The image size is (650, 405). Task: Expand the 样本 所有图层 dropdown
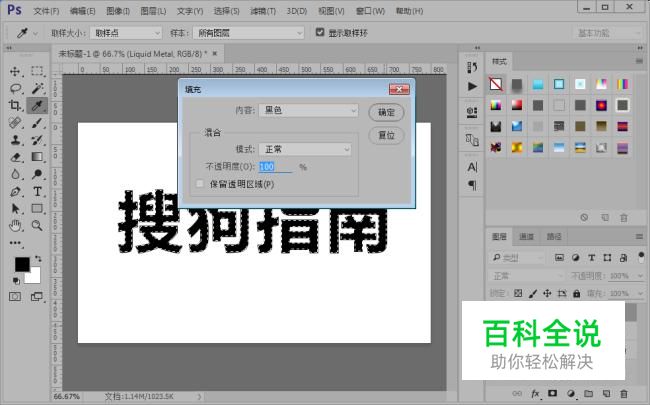(248, 33)
